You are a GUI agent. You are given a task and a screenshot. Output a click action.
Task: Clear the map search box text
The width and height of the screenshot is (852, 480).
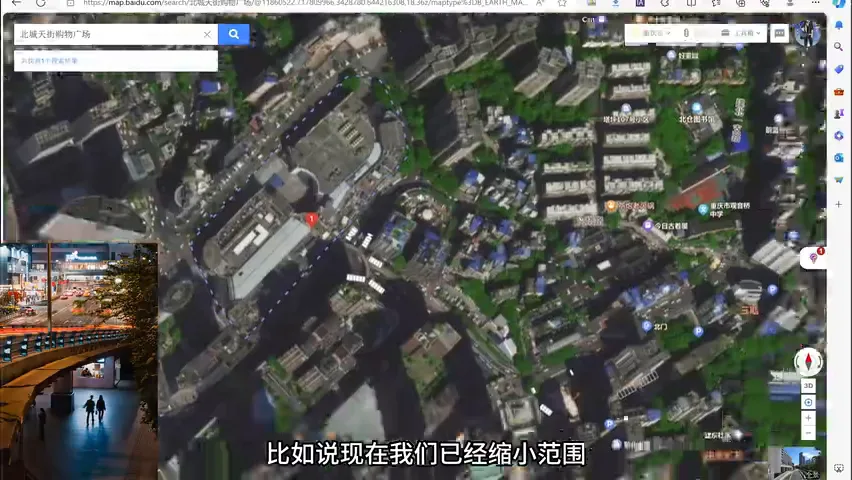click(x=207, y=34)
